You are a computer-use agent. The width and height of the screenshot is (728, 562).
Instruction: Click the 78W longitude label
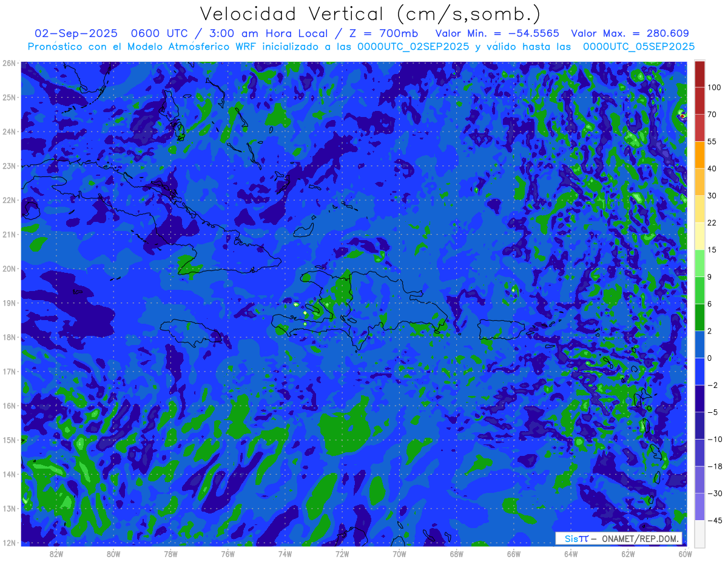[x=170, y=554]
